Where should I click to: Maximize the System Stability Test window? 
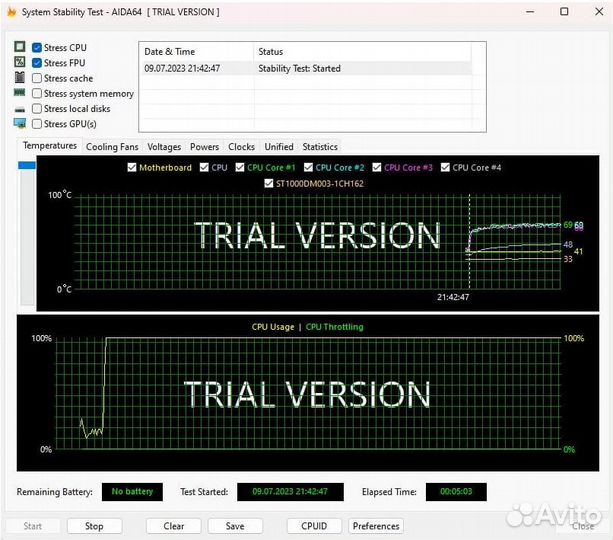(564, 12)
